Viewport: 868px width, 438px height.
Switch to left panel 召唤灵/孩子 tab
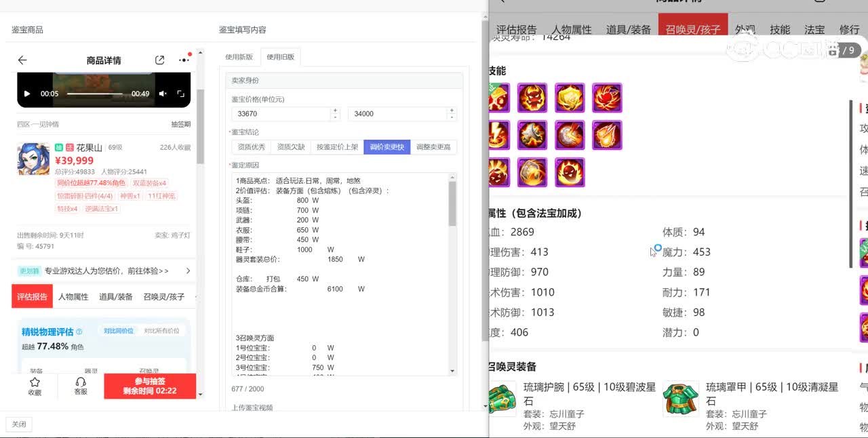164,296
